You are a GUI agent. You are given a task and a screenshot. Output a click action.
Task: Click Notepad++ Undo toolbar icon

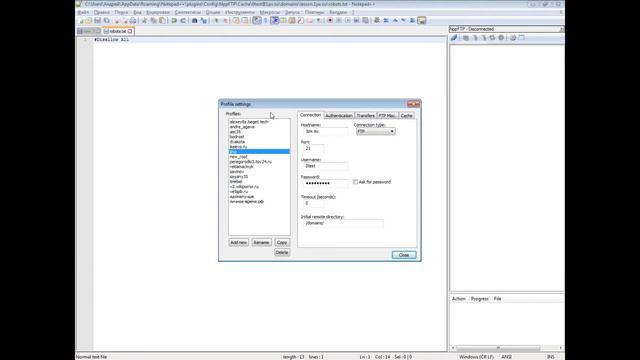pos(174,20)
